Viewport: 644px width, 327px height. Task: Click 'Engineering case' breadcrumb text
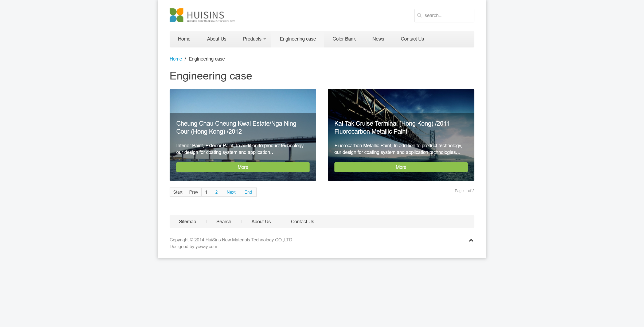[x=207, y=59]
